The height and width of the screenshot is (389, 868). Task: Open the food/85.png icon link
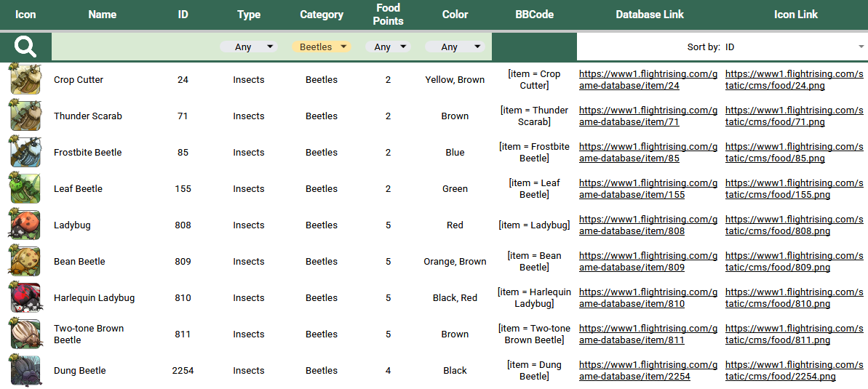[794, 152]
